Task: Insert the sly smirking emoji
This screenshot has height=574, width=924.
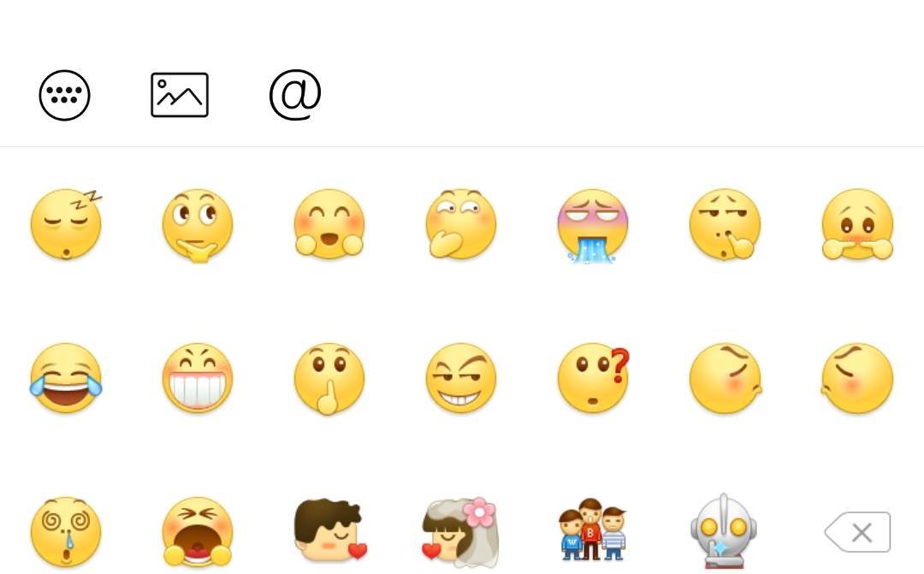Action: [x=461, y=378]
